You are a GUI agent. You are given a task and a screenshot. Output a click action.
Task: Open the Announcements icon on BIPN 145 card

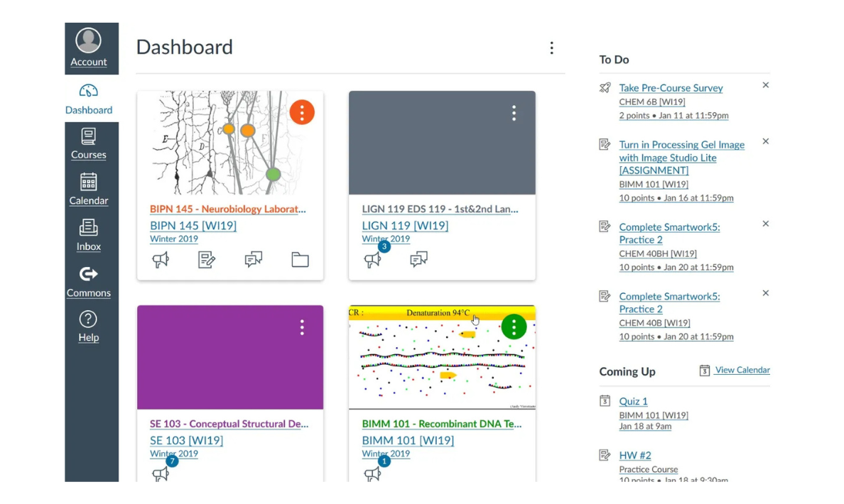coord(161,260)
